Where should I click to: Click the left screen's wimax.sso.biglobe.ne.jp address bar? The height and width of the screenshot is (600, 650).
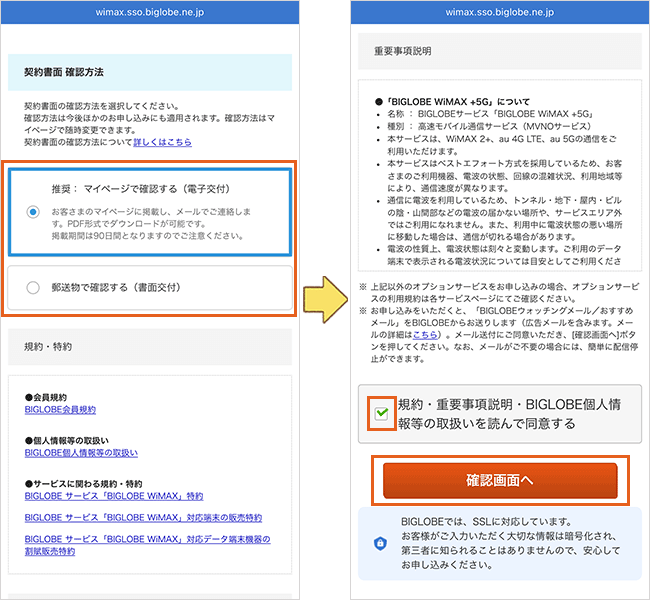tap(150, 12)
